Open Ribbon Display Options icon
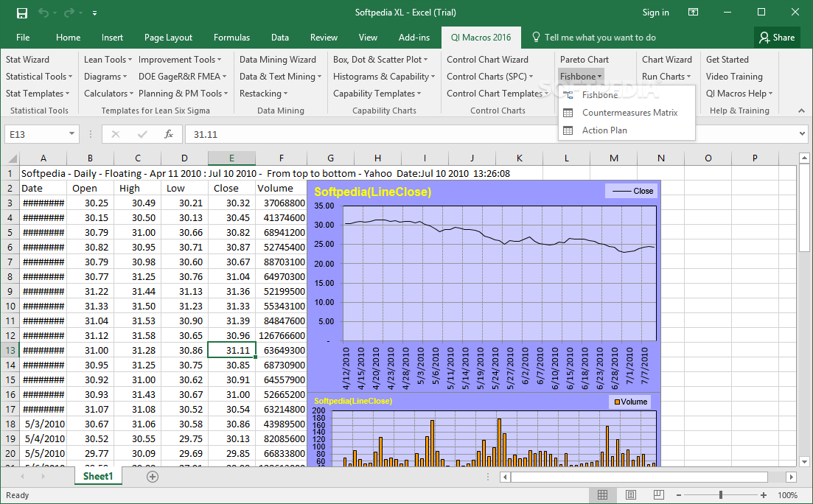Screen dimensions: 813x504 pyautogui.click(x=693, y=13)
